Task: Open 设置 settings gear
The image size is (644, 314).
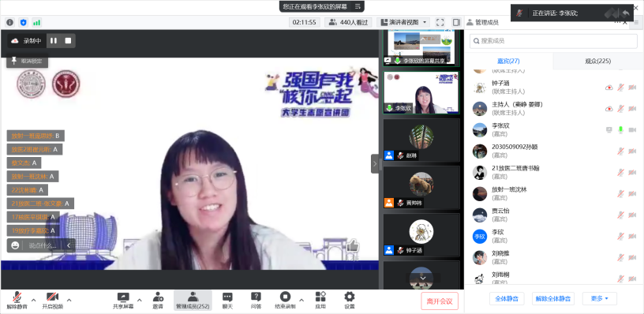Action: [x=349, y=301]
